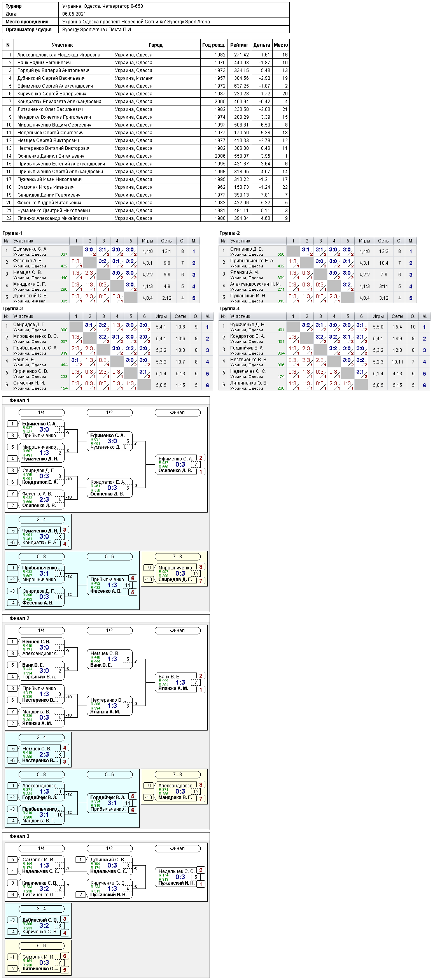
Task: Click the '1/2' stage label in Финал-2
Action: coord(109,631)
